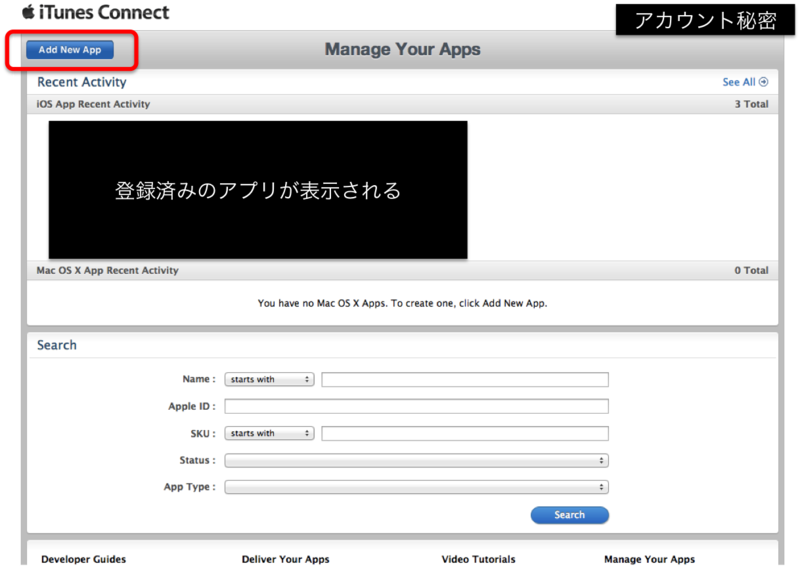Screen dimensions: 800x566
Task: Click the Deliver Your Apps footer heading
Action: coord(286,559)
